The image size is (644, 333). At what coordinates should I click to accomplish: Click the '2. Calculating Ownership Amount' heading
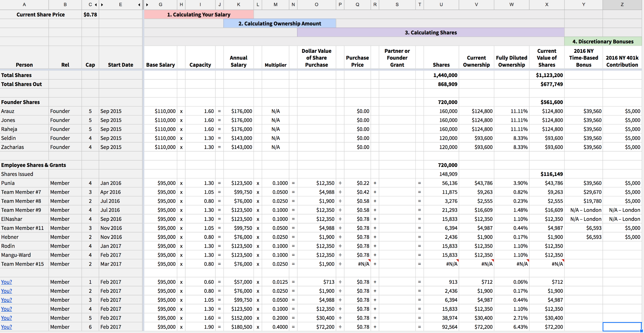pyautogui.click(x=280, y=23)
